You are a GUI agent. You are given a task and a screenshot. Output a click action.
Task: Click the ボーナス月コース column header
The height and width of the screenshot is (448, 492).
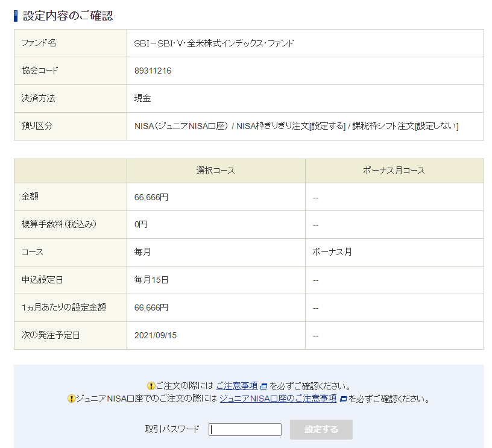pos(394,171)
